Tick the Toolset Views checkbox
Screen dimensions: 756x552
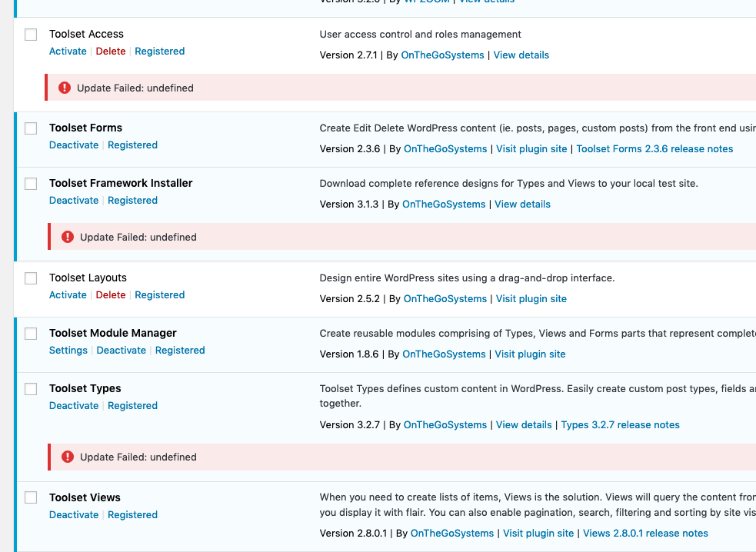31,497
